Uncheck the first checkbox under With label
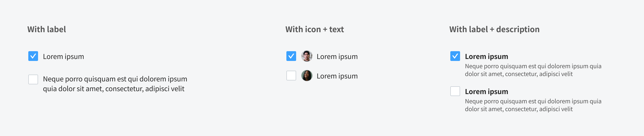Viewport: 644px width, 136px height. [x=33, y=56]
